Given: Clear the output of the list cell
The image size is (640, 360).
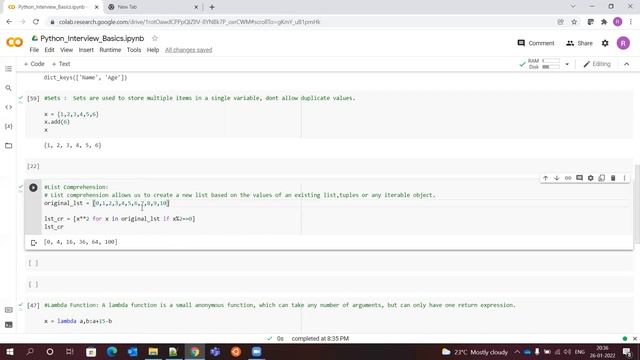Looking at the screenshot, I should click(33, 243).
